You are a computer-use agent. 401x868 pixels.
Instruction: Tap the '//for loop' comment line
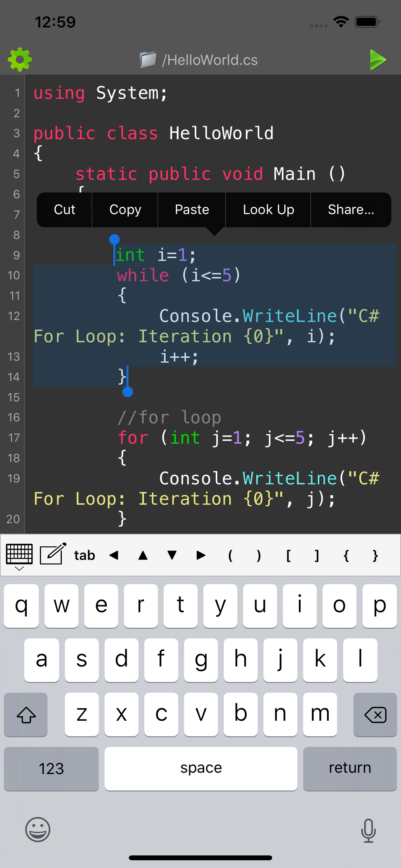click(169, 418)
